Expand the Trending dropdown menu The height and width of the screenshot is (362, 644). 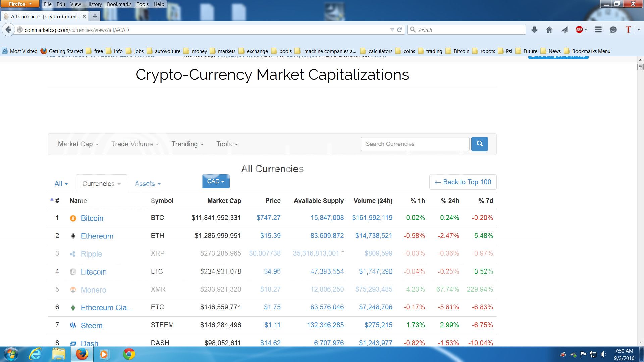[187, 144]
